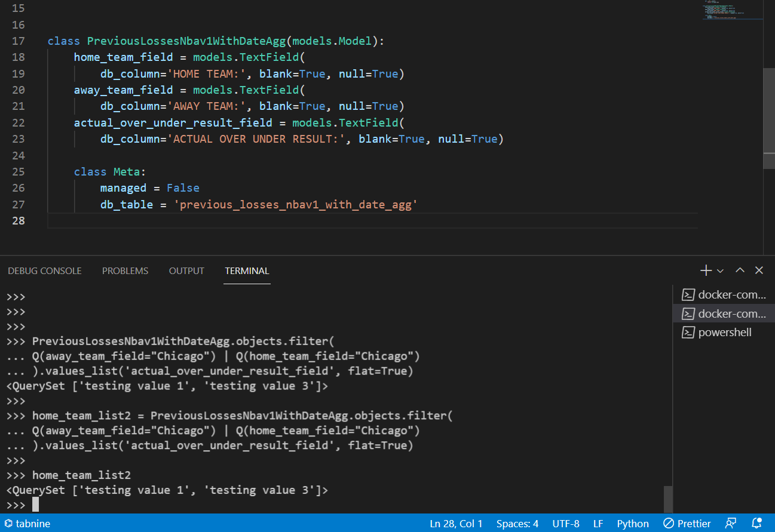Image resolution: width=775 pixels, height=532 pixels.
Task: Click the final 'home_team_list2' terminal line
Action: (x=81, y=475)
